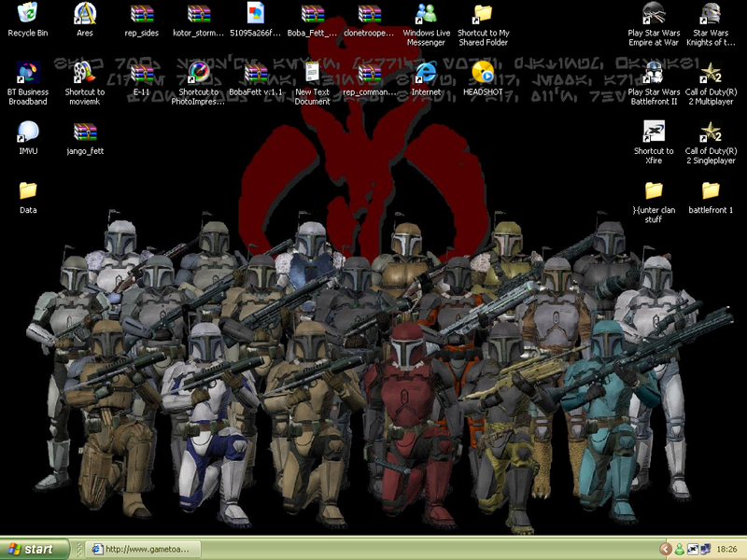Click the green Messenger tray icon

coord(679,550)
